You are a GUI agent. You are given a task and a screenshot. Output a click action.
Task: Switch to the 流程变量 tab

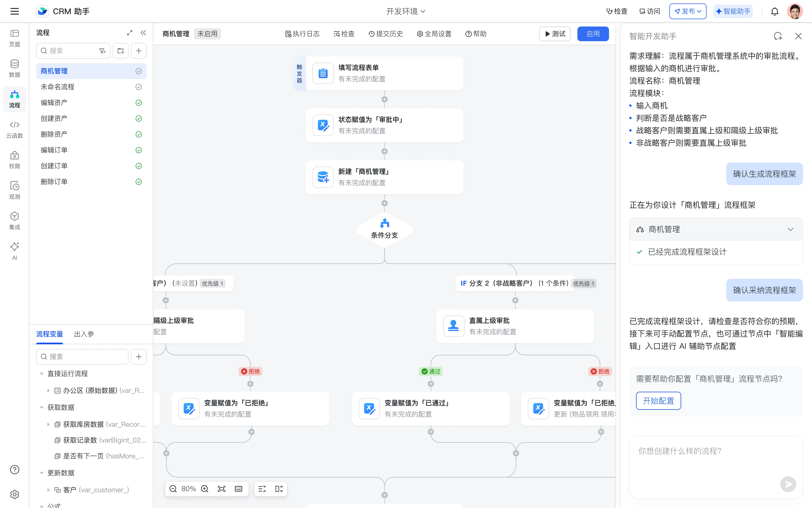tap(50, 334)
